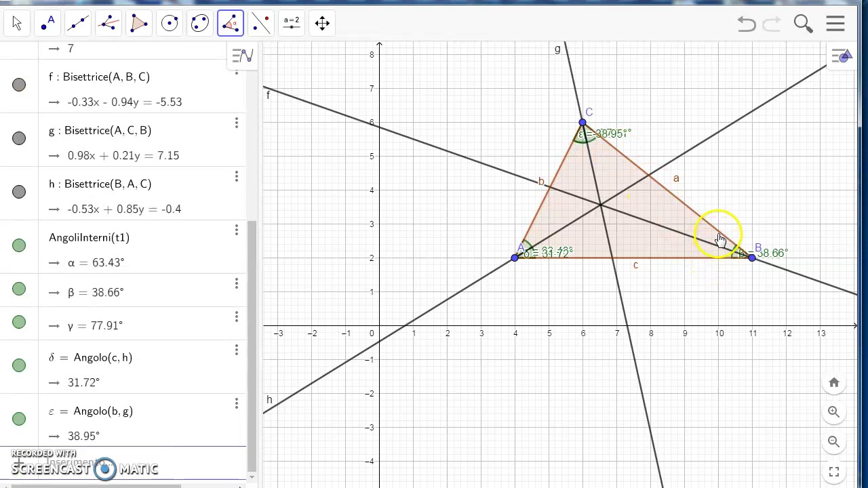
Task: Select the f : Bisettrice(A, B, C) entry
Action: click(99, 77)
